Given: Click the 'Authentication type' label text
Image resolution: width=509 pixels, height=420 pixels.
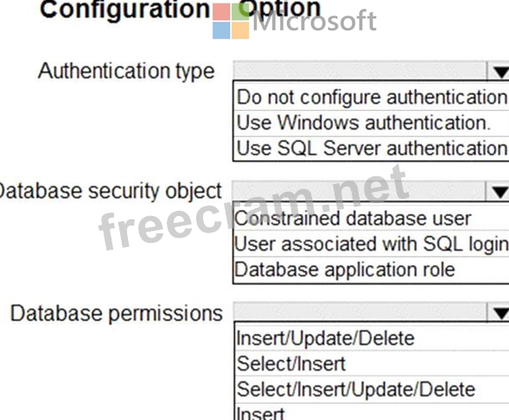Looking at the screenshot, I should (x=126, y=71).
